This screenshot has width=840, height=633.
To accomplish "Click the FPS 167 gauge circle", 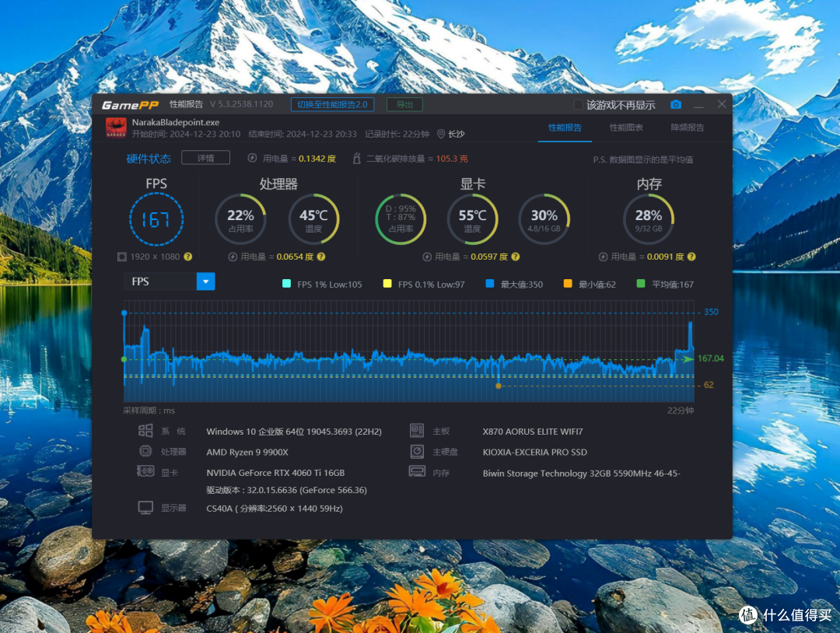I will pos(156,219).
